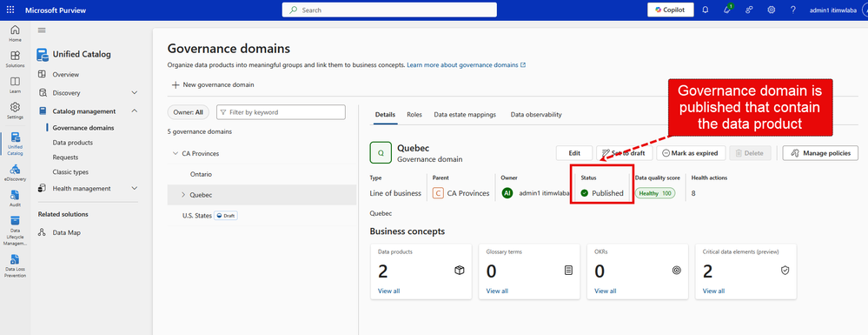Image resolution: width=868 pixels, height=335 pixels.
Task: Collapse the Catalog management section
Action: (135, 111)
